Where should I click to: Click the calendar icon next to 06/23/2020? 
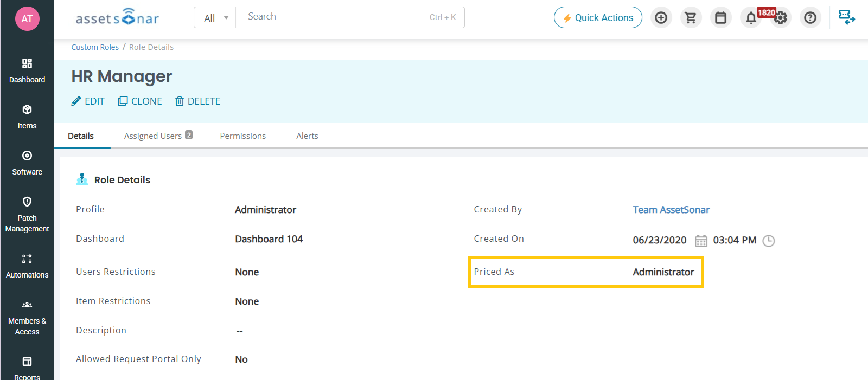[701, 241]
